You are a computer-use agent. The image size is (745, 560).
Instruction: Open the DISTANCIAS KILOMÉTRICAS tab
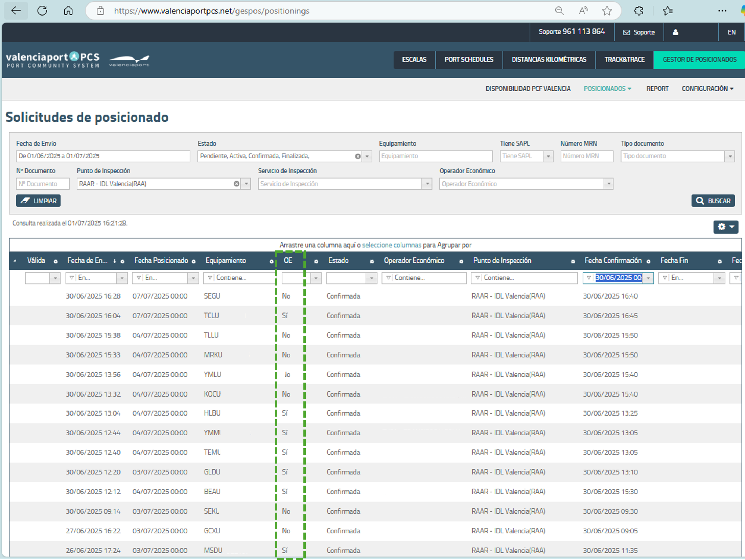point(549,60)
